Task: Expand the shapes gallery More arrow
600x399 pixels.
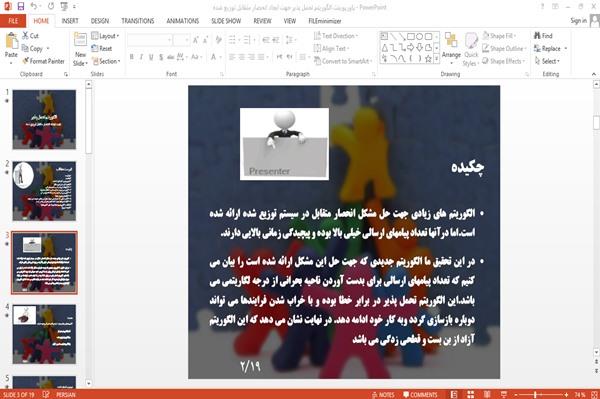Action: [436, 59]
